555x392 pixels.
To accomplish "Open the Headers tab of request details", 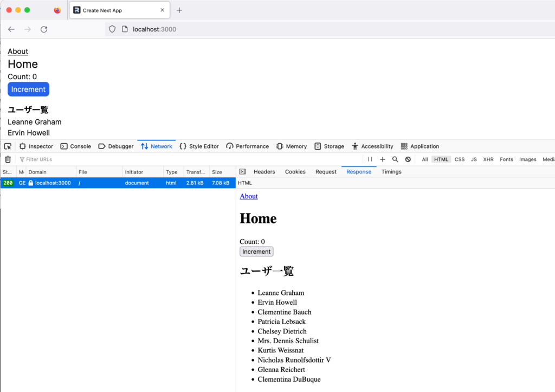I will (x=264, y=172).
